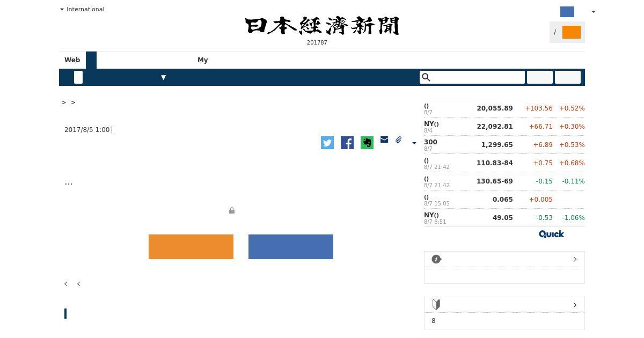This screenshot has width=644, height=338.
Task: Click the 300 index row label
Action: click(430, 142)
